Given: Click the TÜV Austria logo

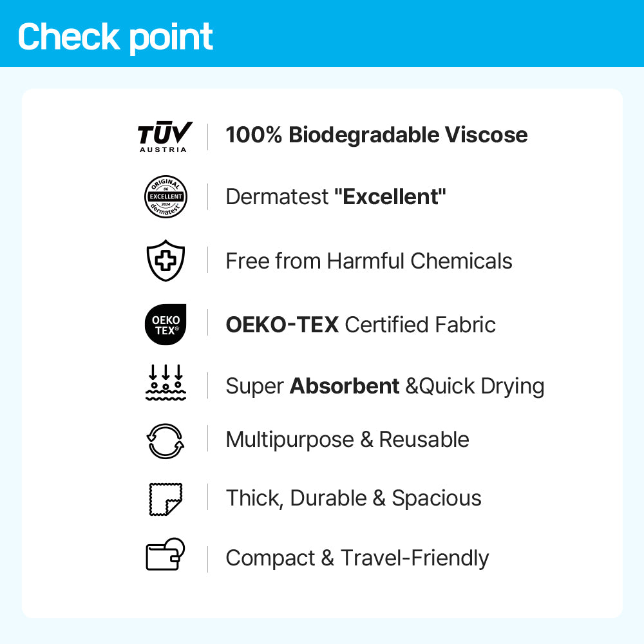Looking at the screenshot, I should coord(165,137).
